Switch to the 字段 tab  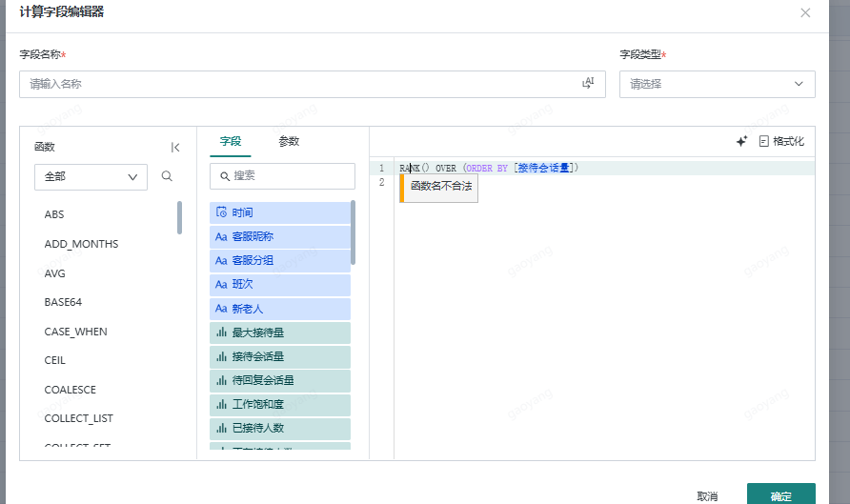[231, 141]
